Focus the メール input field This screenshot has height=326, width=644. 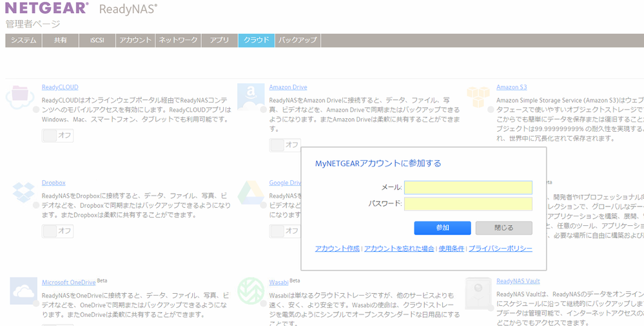[x=468, y=187]
